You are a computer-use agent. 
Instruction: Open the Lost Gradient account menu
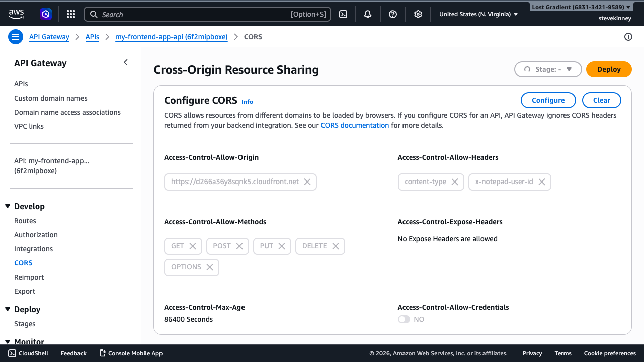[x=581, y=7]
